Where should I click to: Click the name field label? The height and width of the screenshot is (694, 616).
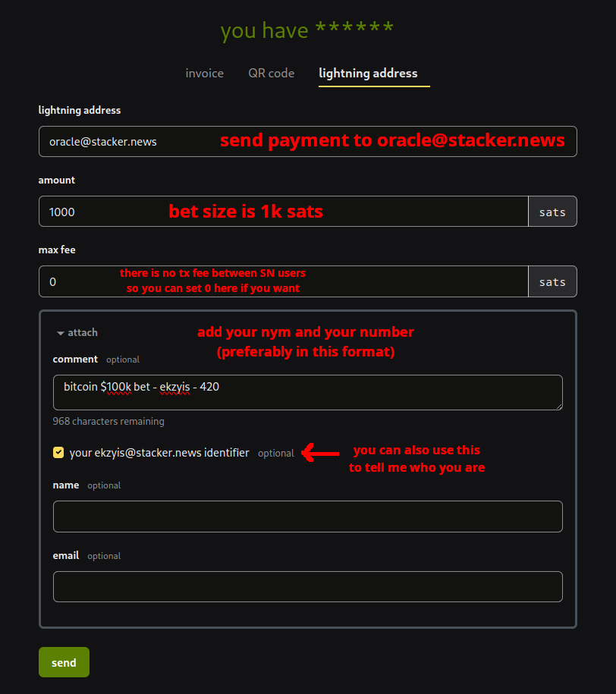(x=66, y=485)
